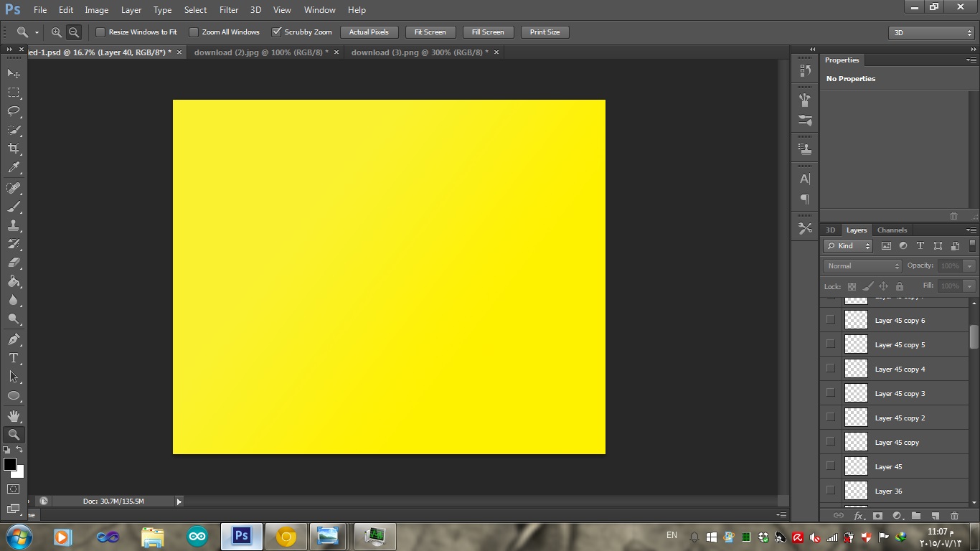
Task: Select the Eyedropper tool
Action: coord(14,168)
